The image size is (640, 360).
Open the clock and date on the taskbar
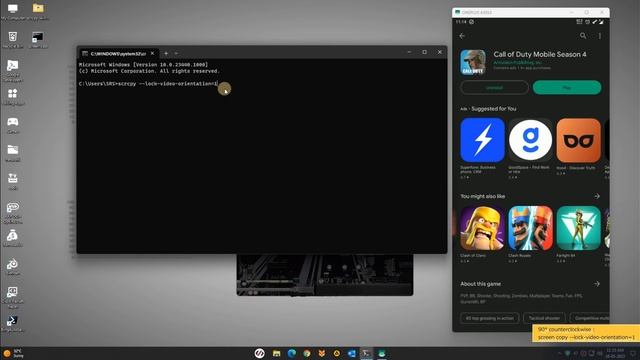pyautogui.click(x=615, y=353)
